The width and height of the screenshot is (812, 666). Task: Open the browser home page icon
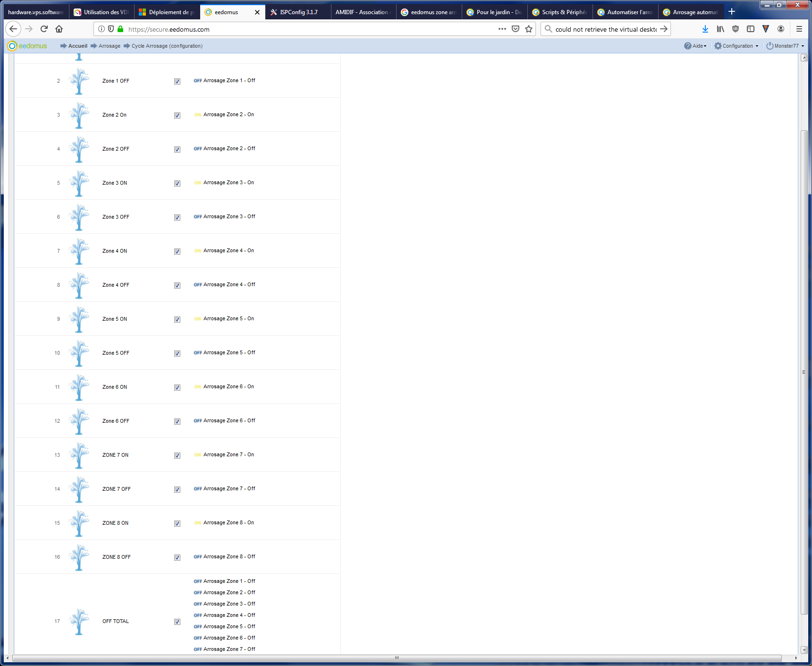59,29
